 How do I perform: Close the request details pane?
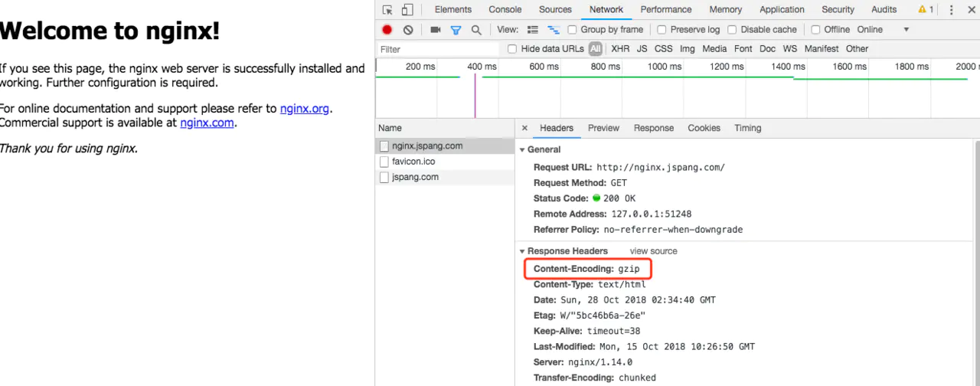tap(524, 128)
